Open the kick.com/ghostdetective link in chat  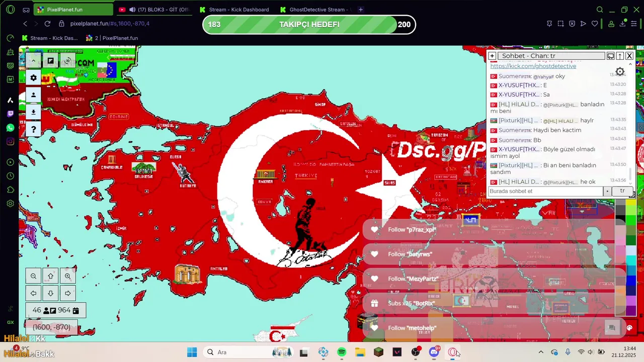533,66
